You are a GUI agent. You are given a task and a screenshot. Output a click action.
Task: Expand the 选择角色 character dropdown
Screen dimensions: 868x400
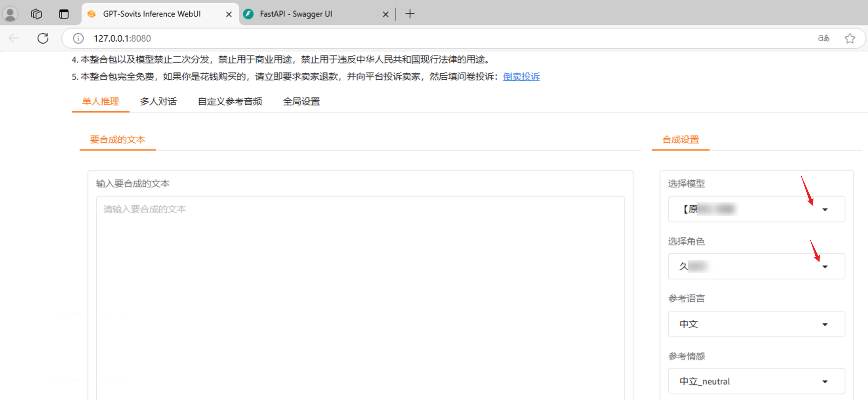[756, 266]
